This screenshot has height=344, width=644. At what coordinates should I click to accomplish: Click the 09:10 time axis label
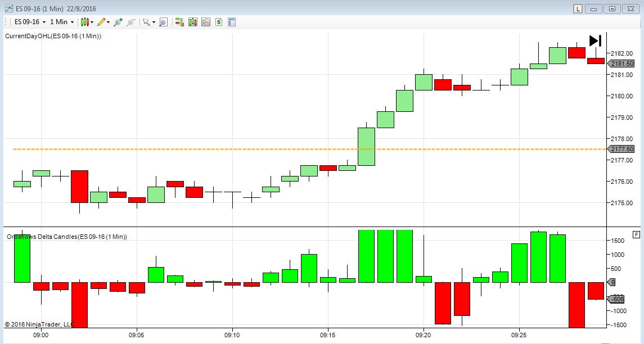pos(232,335)
